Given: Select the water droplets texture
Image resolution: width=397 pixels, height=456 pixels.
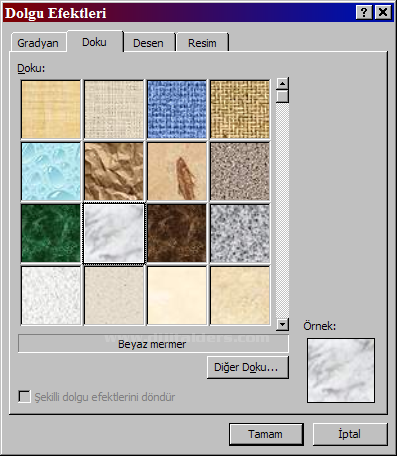Looking at the screenshot, I should [51, 171].
